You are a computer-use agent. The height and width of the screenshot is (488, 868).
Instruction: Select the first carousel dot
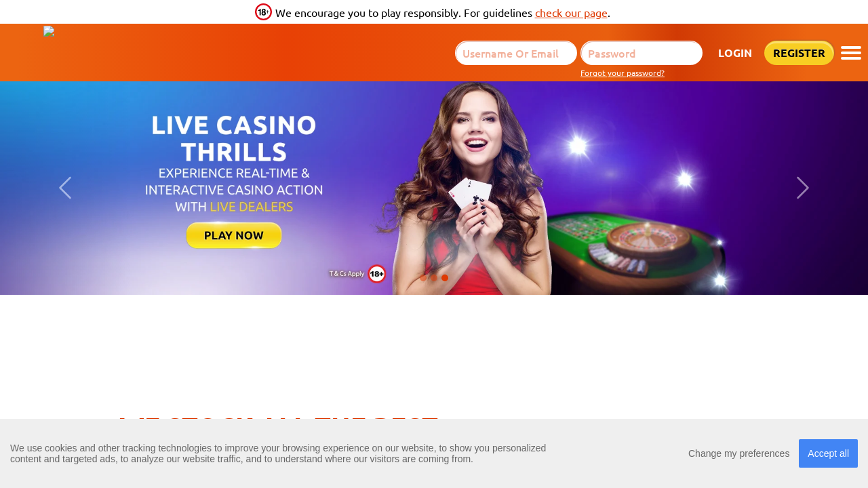pyautogui.click(x=423, y=278)
